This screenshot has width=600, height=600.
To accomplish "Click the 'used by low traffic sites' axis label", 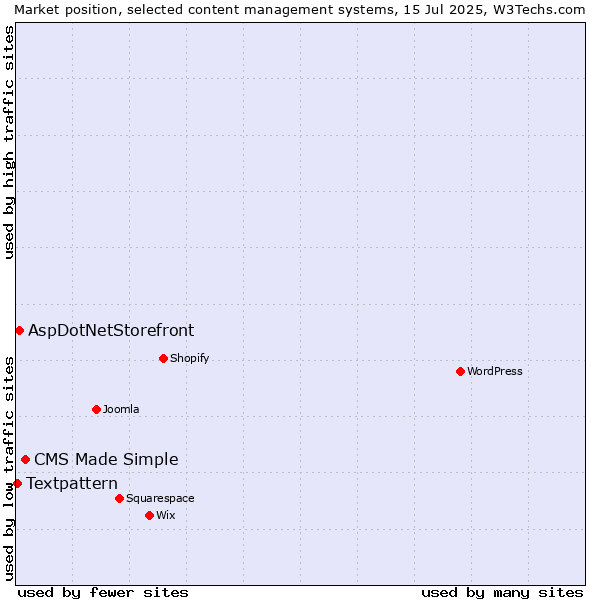I will 9,469.
